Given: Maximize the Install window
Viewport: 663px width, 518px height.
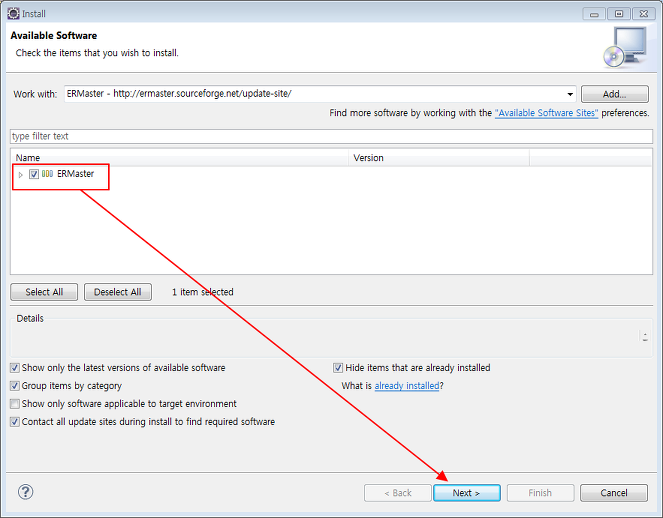Looking at the screenshot, I should click(619, 14).
